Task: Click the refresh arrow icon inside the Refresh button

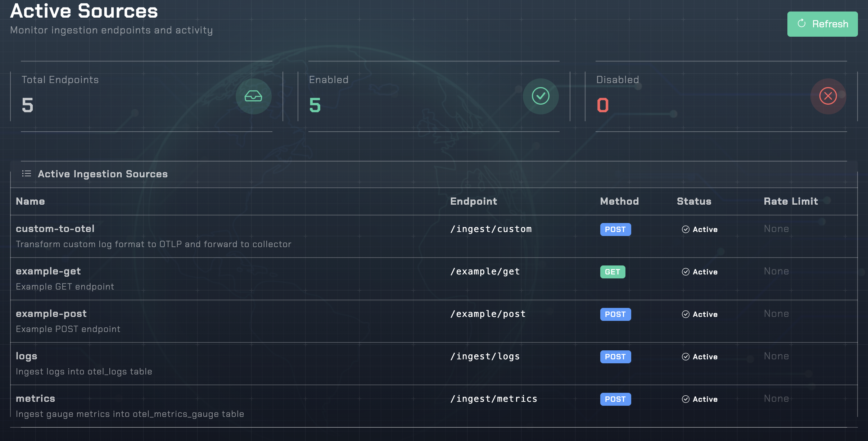Action: [x=802, y=24]
